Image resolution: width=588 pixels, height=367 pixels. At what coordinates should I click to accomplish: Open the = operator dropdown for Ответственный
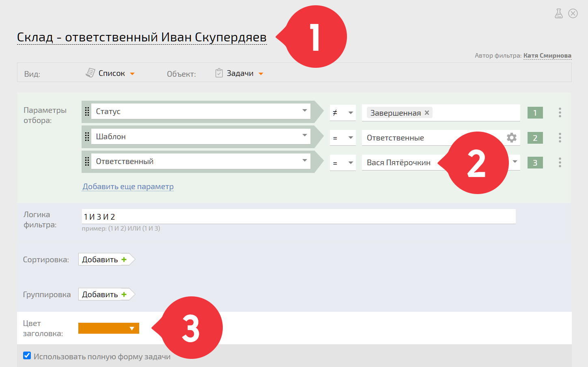343,163
